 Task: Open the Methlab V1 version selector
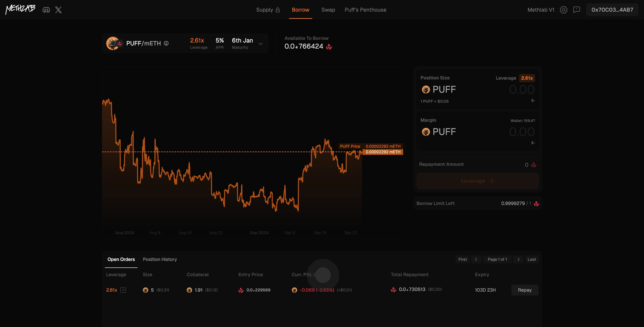(540, 10)
